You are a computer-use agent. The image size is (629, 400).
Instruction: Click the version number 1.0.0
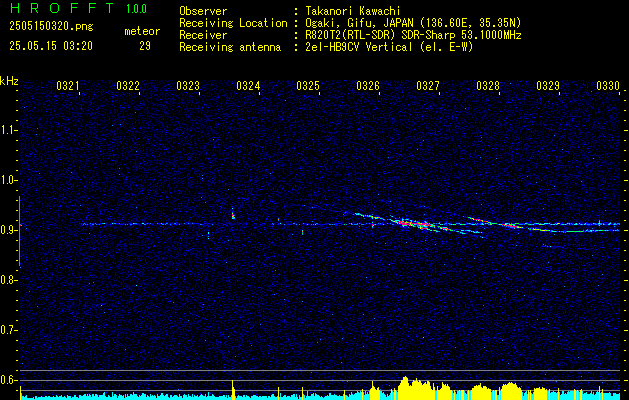136,9
